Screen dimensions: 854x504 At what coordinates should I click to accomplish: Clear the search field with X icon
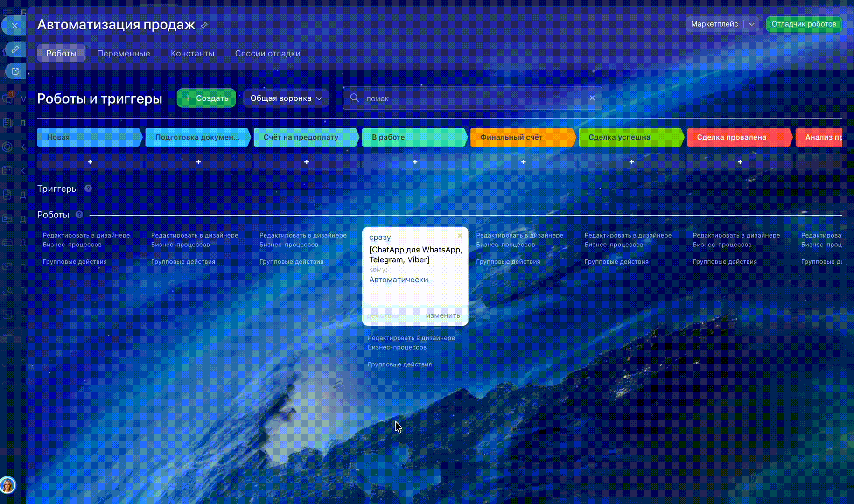click(x=592, y=98)
